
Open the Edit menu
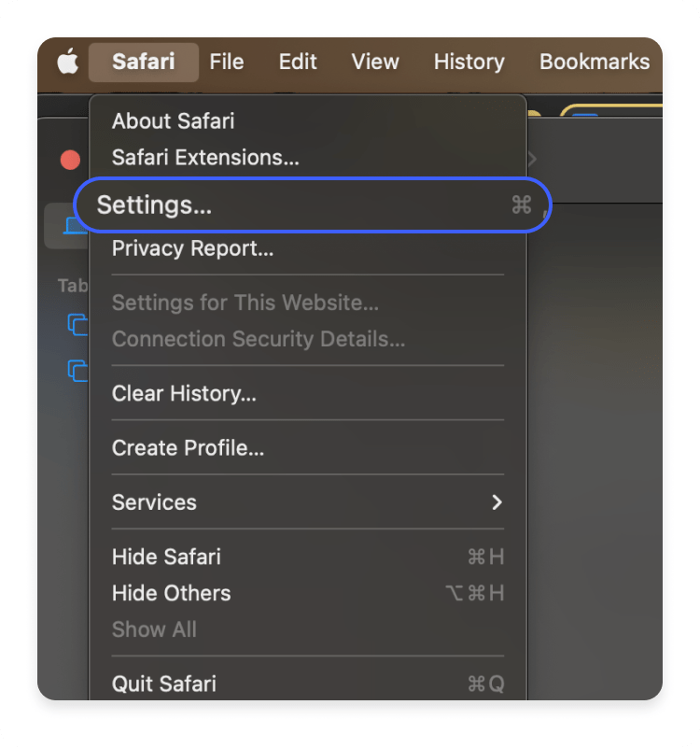[297, 62]
